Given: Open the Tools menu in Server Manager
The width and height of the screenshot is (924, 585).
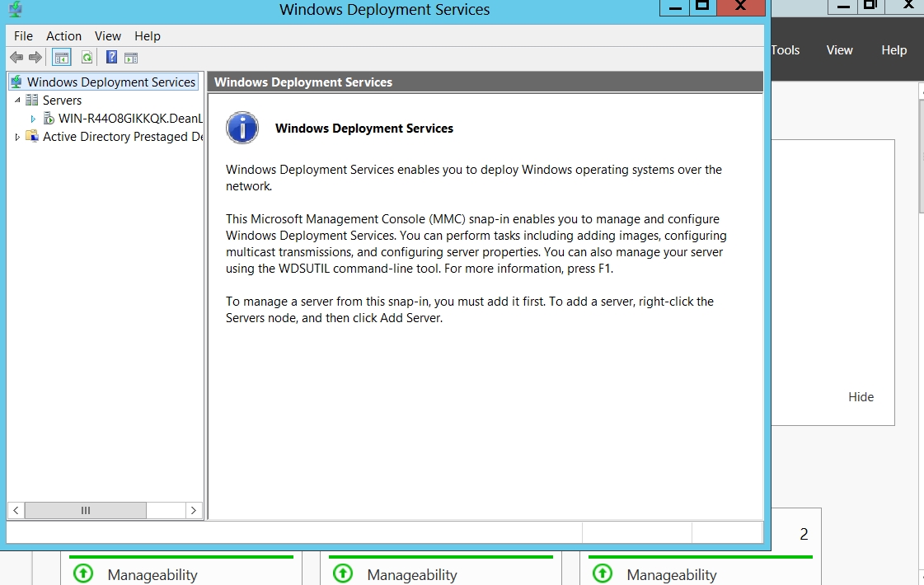Looking at the screenshot, I should [x=785, y=50].
